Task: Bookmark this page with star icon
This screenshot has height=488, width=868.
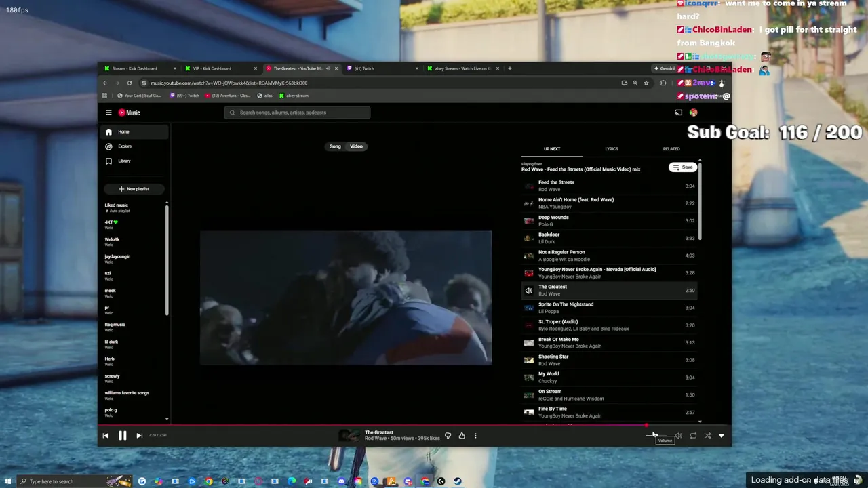Action: pyautogui.click(x=646, y=83)
